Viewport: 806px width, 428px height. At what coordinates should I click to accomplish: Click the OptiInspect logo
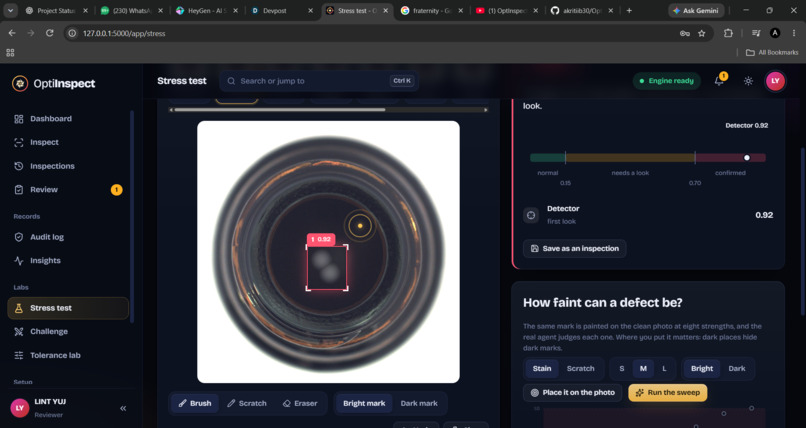click(x=53, y=83)
